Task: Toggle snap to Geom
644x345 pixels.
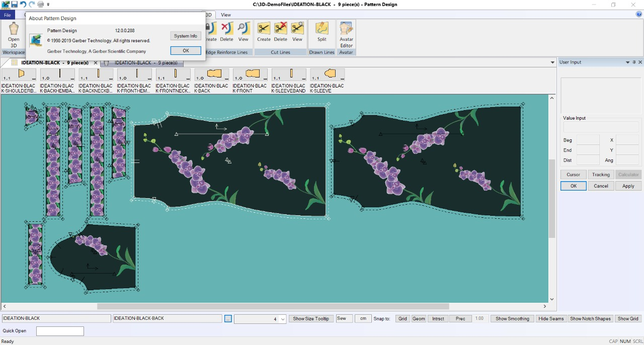Action: coord(419,319)
